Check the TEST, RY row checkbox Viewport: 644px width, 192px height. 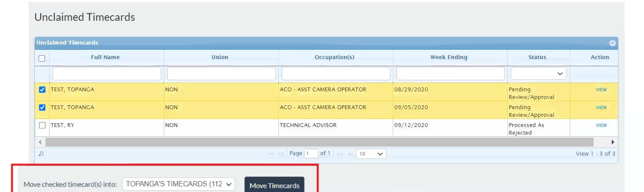point(42,125)
